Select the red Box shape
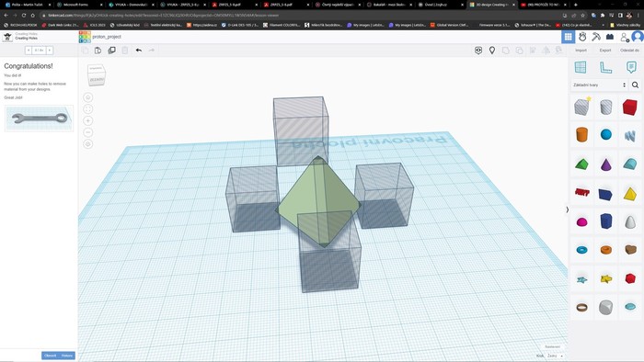This screenshot has height=362, width=644. [629, 107]
